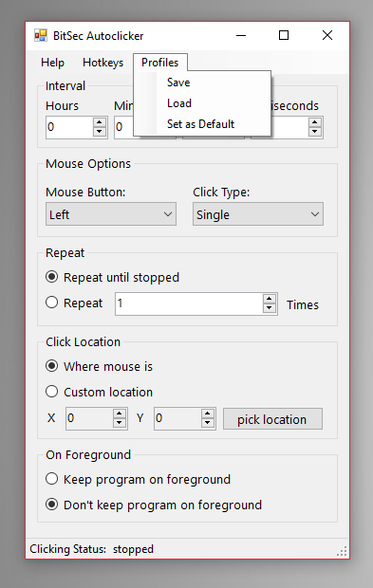The width and height of the screenshot is (373, 588).
Task: Click the window resize grip in status bar
Action: tap(342, 551)
